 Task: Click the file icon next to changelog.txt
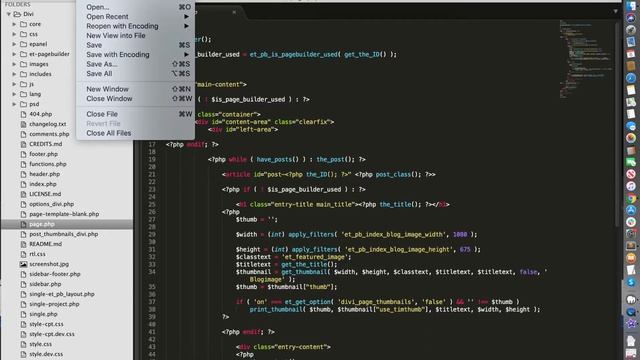click(x=23, y=124)
